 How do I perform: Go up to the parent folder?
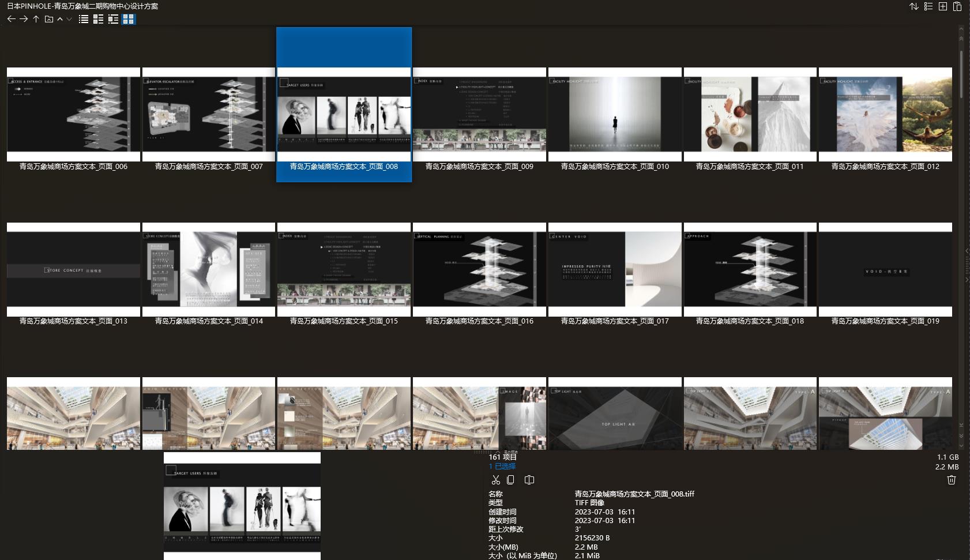[x=35, y=19]
